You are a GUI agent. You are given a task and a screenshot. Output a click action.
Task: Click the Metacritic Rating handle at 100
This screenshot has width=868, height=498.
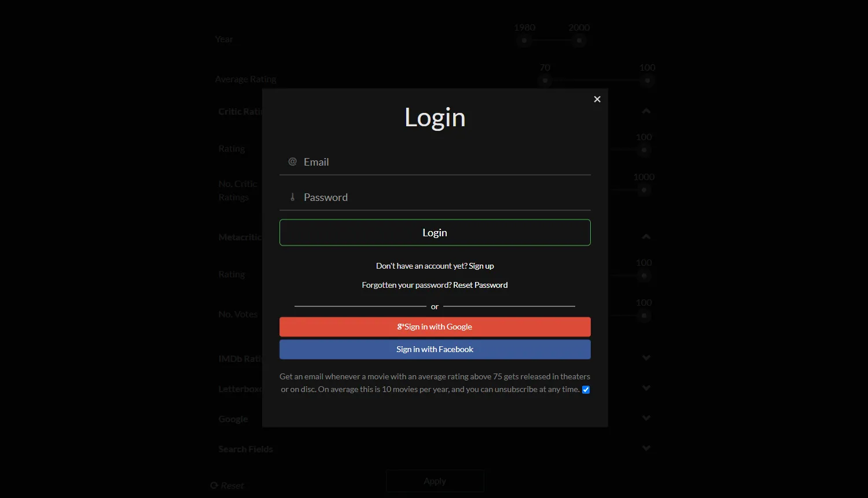click(x=644, y=276)
